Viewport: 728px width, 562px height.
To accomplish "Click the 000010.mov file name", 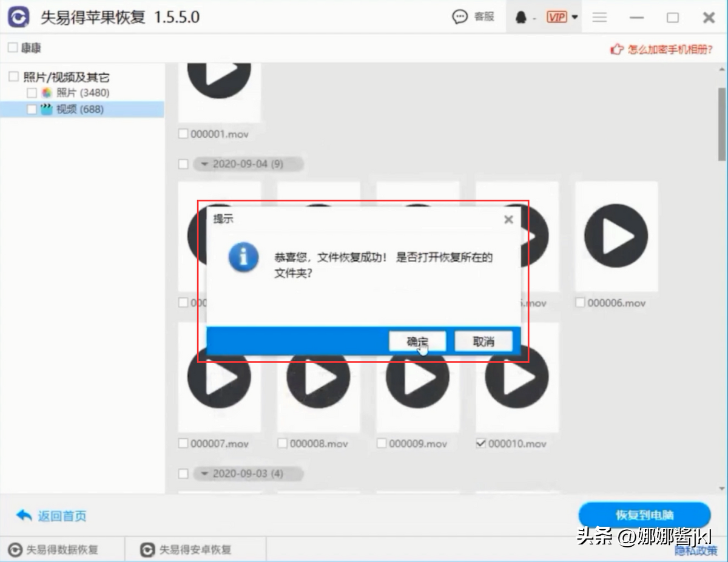I will 517,444.
